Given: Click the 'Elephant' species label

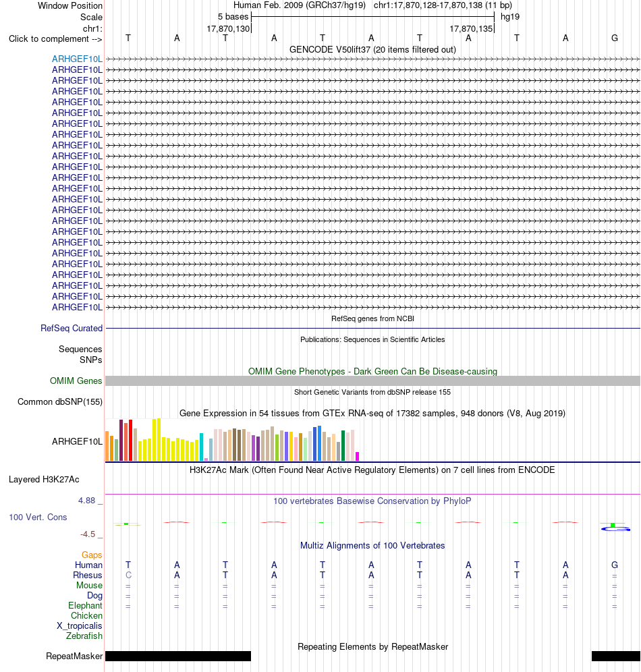Looking at the screenshot, I should 85,606.
